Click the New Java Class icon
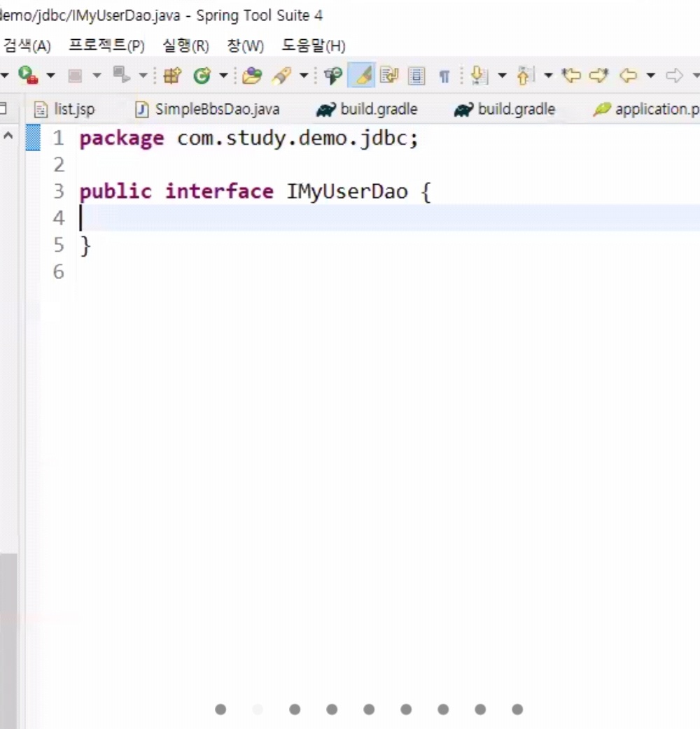The image size is (700, 729). tap(202, 76)
